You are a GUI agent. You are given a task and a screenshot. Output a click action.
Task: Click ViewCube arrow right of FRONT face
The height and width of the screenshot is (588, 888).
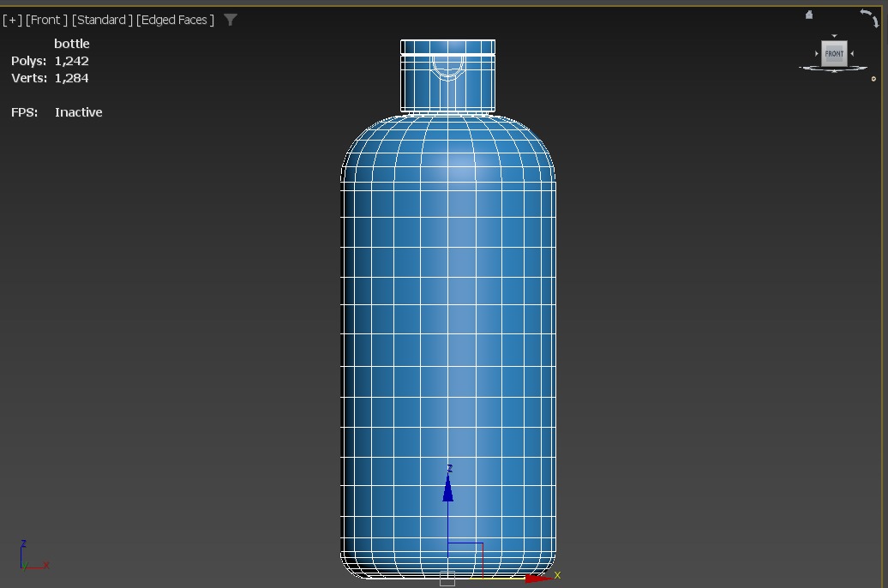pos(852,54)
